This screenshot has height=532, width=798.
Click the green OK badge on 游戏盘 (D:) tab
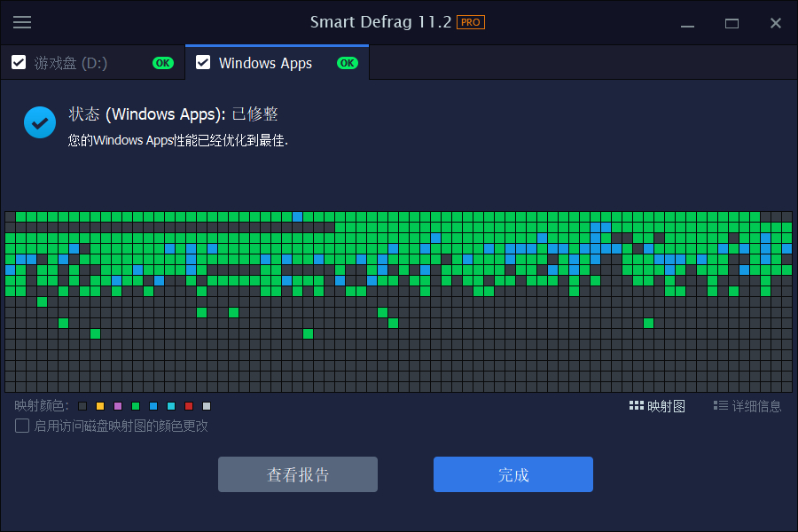click(163, 63)
